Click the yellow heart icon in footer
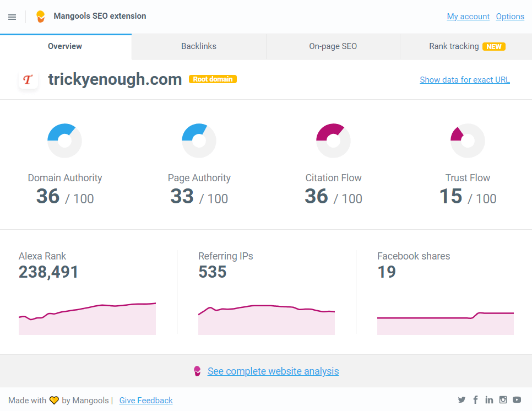The width and height of the screenshot is (532, 411). pyautogui.click(x=54, y=401)
